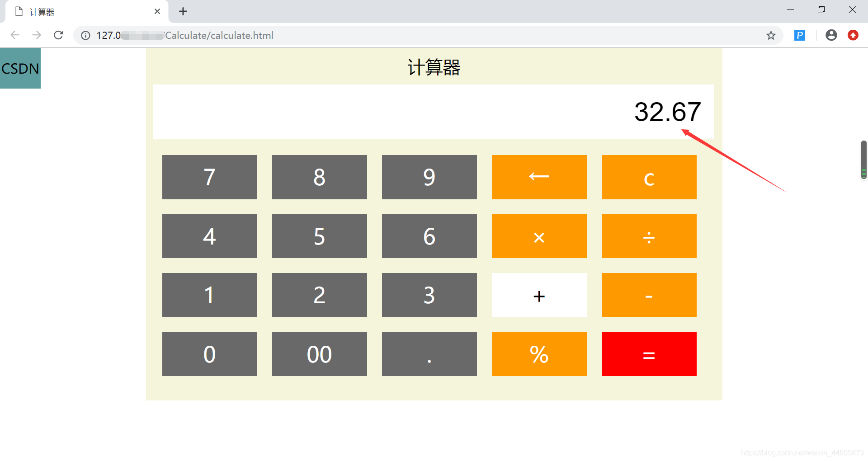Compute result with red equals button
868x461 pixels.
[649, 354]
